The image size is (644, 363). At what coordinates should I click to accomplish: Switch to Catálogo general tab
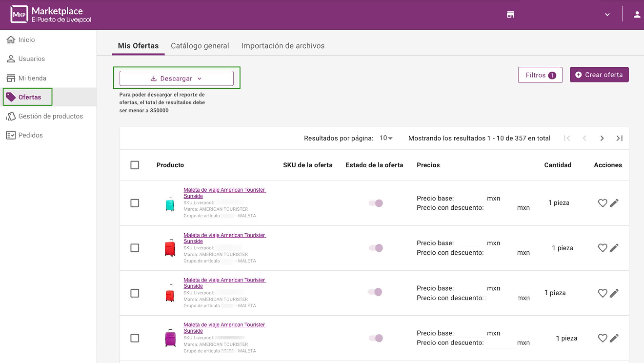click(200, 46)
